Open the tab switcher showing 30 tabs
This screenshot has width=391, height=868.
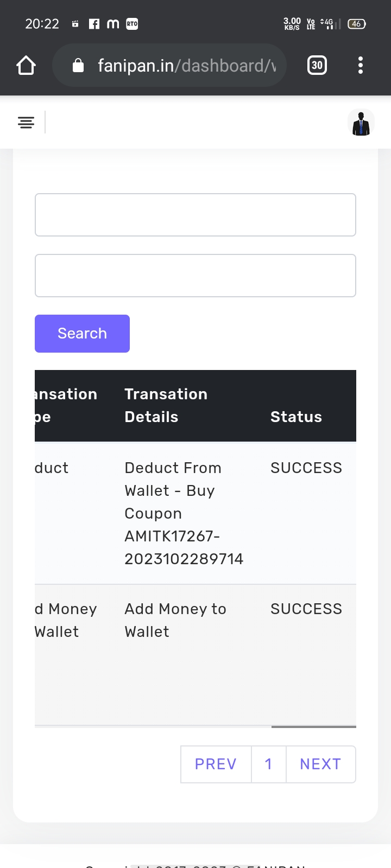317,66
